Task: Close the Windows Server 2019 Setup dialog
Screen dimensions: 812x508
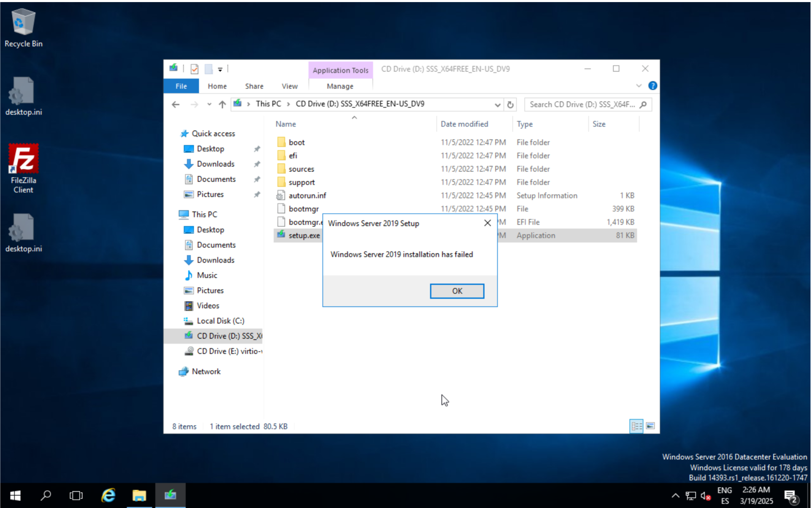Action: [x=487, y=223]
